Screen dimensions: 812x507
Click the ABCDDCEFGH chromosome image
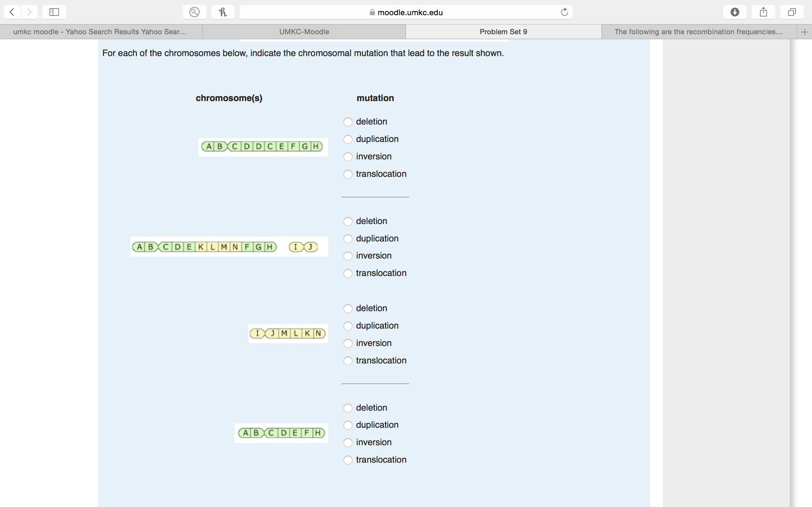(x=262, y=146)
